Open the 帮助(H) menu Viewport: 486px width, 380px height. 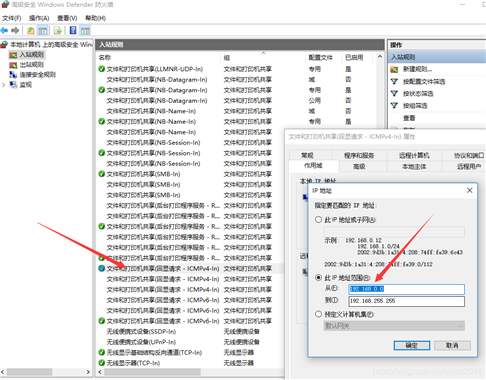coord(95,18)
